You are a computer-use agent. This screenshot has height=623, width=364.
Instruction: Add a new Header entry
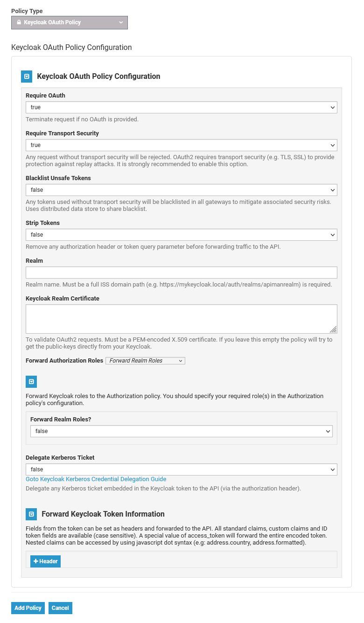[46, 561]
